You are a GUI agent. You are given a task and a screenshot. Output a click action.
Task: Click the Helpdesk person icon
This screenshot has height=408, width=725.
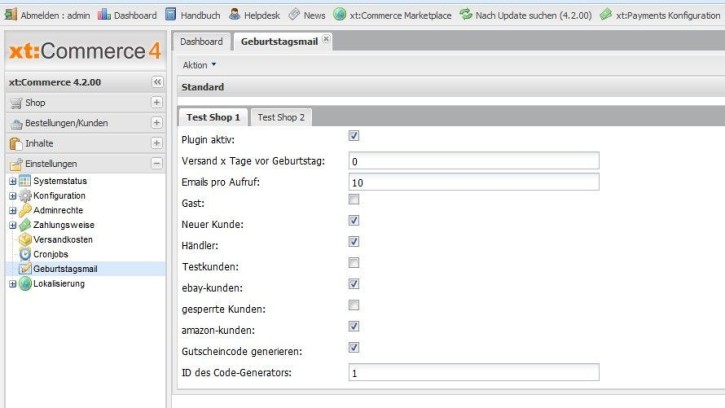234,14
